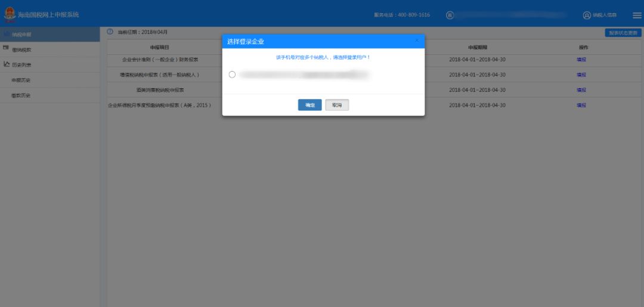Image resolution: width=644 pixels, height=307 pixels.
Task: Click the info icon beside 当前征期
Action: coord(110,32)
